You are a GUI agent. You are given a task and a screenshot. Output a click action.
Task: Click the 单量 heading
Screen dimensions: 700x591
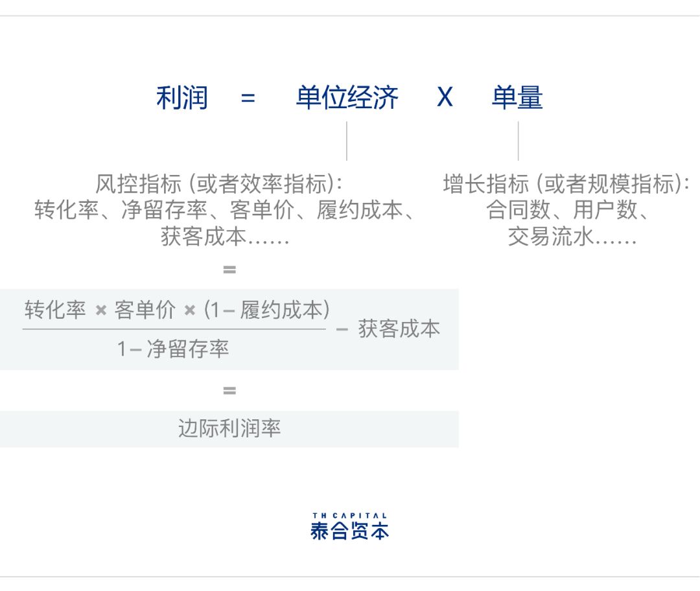pos(517,97)
